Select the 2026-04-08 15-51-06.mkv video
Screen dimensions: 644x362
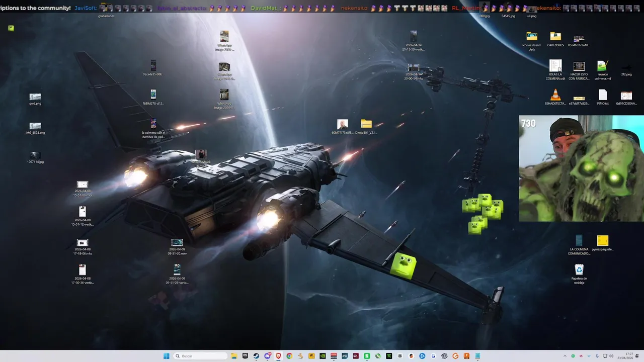coord(83,188)
